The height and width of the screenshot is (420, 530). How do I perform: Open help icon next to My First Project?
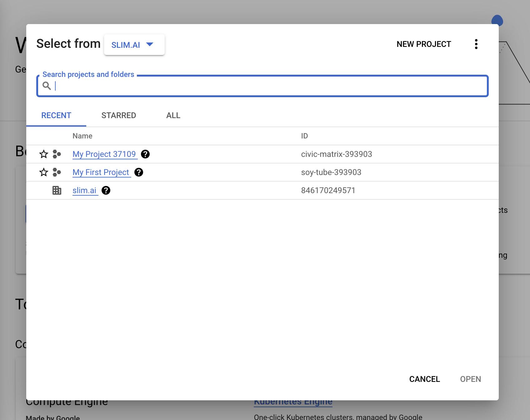(x=139, y=172)
